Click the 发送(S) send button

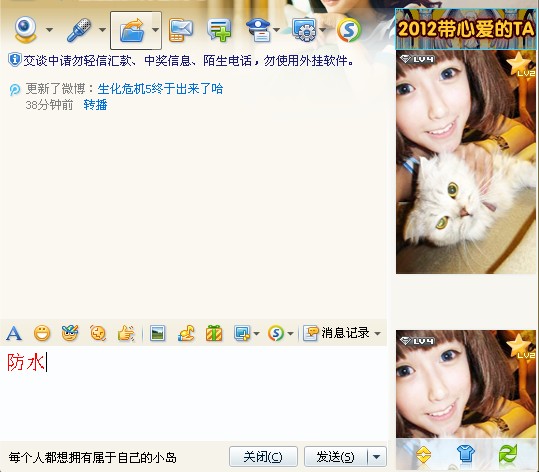336,457
